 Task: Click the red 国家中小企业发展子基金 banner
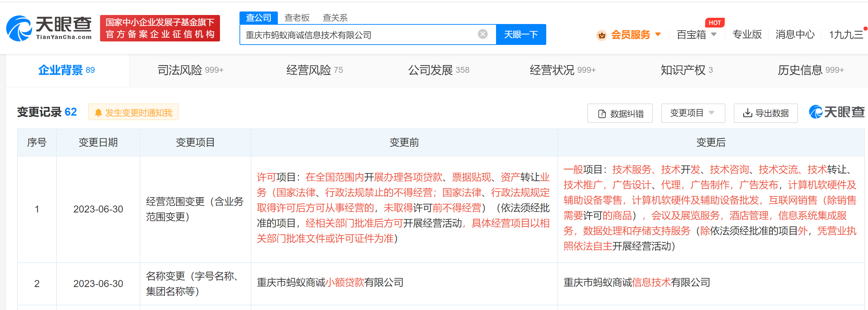pyautogui.click(x=160, y=28)
